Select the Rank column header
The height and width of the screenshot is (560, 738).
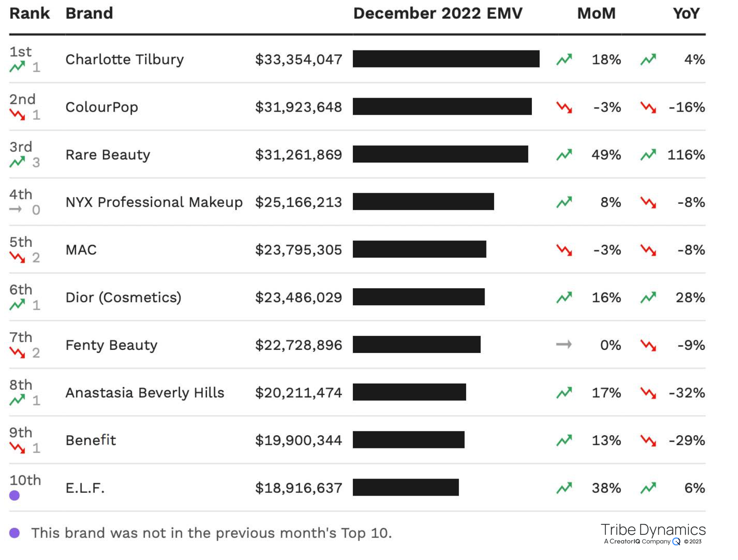pyautogui.click(x=30, y=14)
